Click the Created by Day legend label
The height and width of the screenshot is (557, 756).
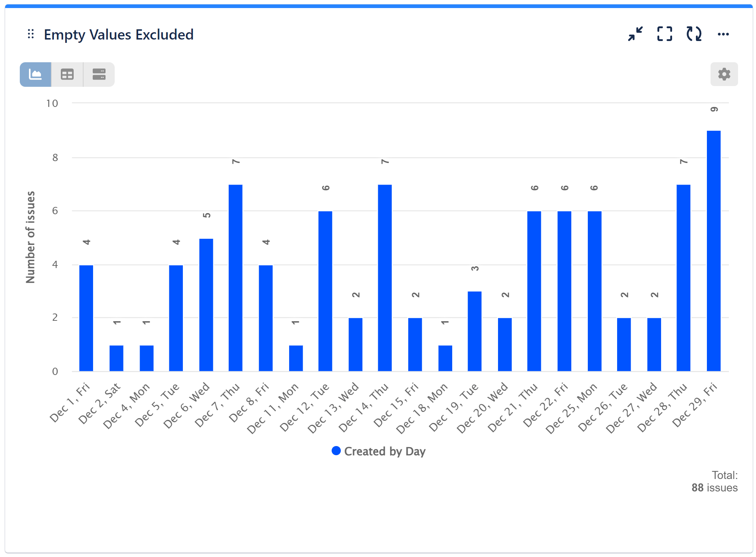tap(385, 451)
